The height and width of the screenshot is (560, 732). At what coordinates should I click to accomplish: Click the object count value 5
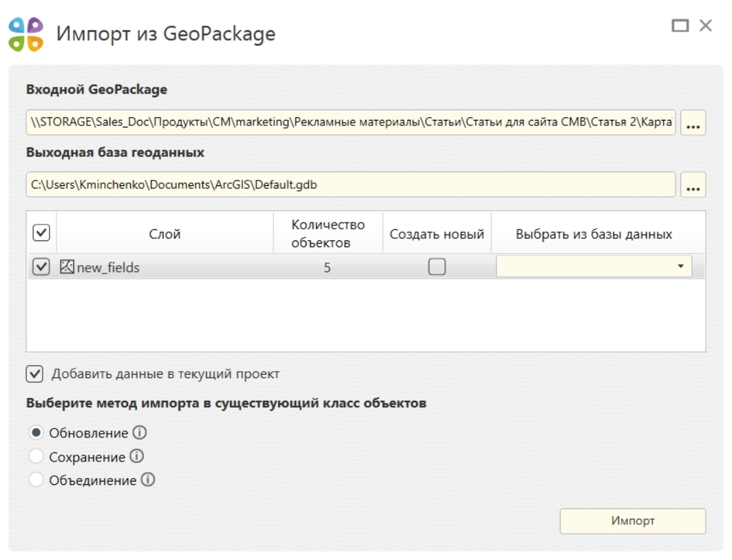tap(327, 267)
